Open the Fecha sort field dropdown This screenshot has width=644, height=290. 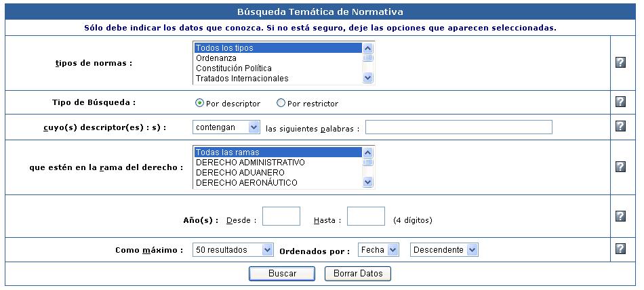[378, 250]
